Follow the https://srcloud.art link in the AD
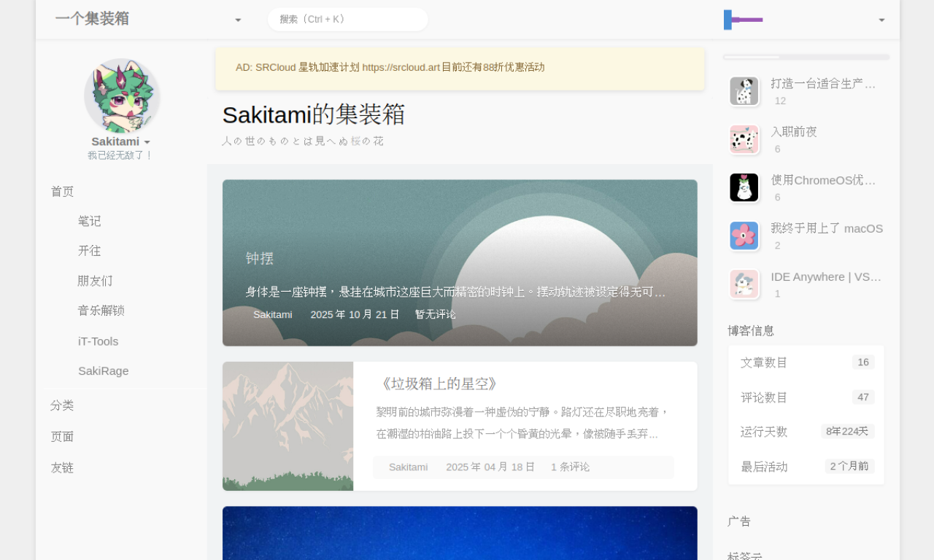 (401, 67)
